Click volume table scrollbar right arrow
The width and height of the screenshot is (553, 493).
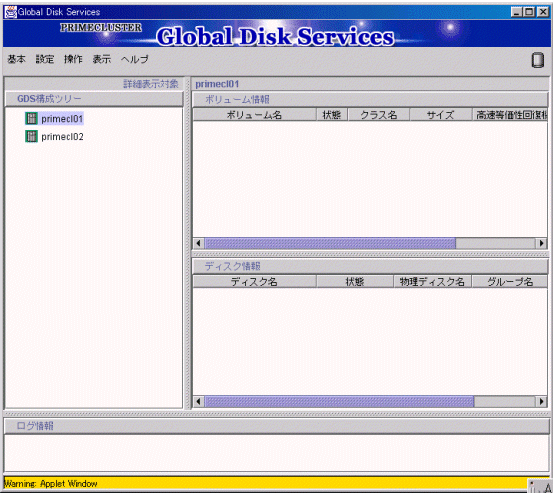pos(542,243)
